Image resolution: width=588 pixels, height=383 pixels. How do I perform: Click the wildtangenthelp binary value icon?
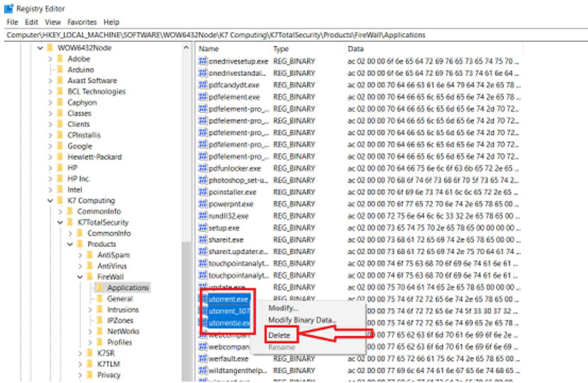pos(203,371)
